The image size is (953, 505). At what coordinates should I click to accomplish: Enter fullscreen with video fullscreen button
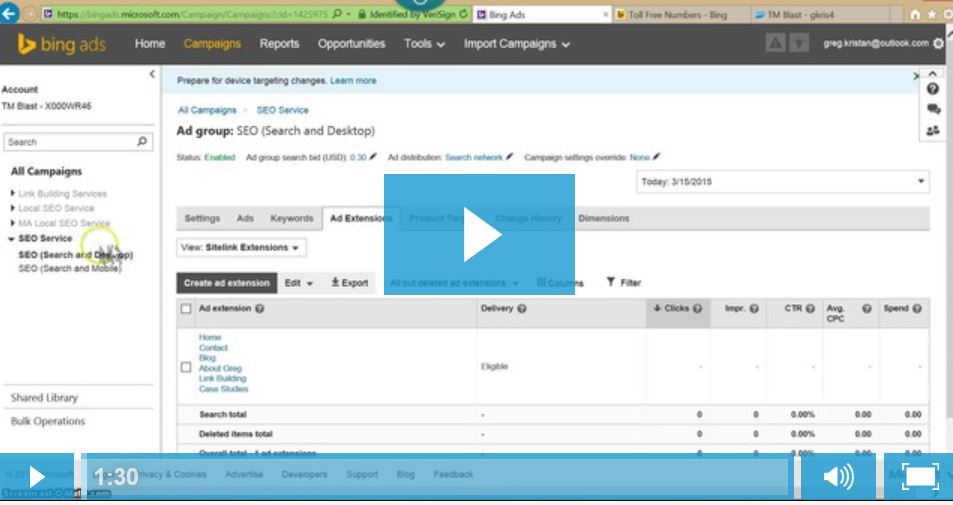pyautogui.click(x=919, y=476)
